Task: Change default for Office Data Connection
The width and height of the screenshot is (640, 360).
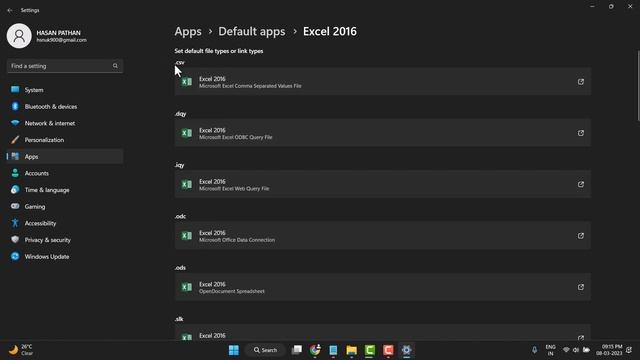Action: pos(382,236)
